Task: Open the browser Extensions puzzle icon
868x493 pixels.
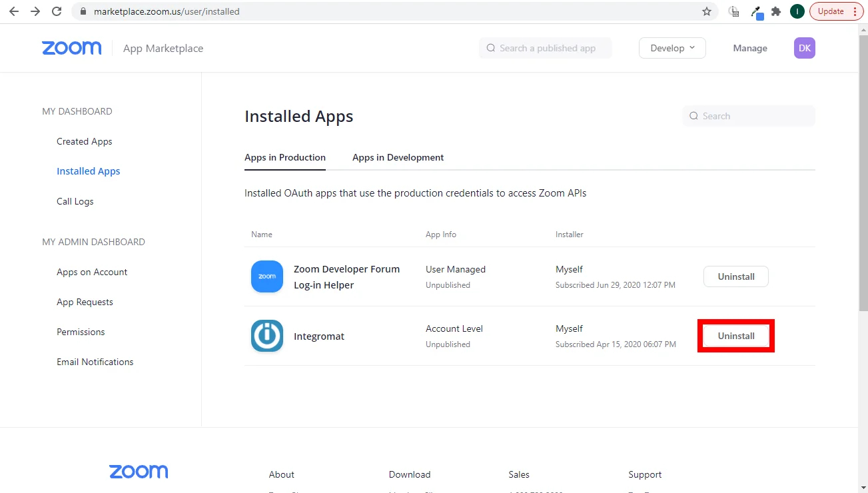Action: point(776,11)
